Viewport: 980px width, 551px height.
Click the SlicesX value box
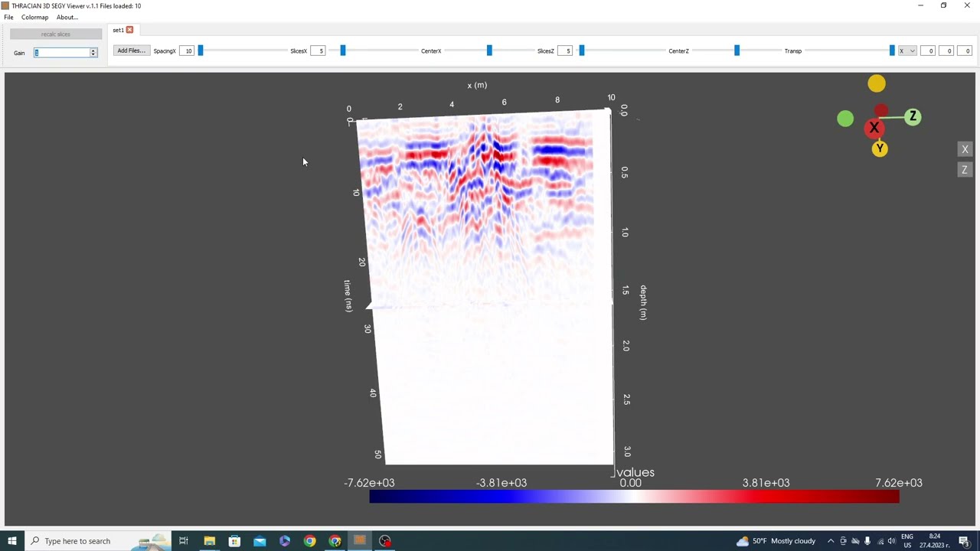(x=318, y=51)
